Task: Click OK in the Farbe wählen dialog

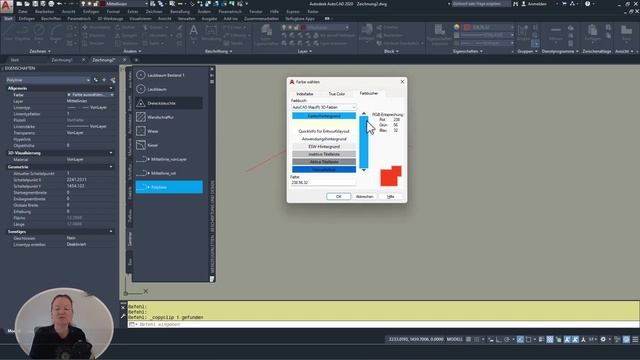Action: click(x=338, y=197)
